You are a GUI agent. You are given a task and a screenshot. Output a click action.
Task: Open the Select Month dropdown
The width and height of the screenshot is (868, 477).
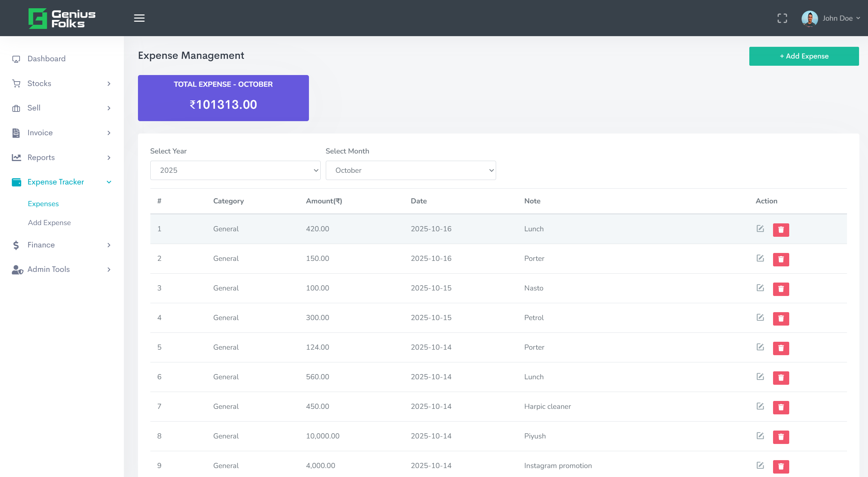(410, 170)
